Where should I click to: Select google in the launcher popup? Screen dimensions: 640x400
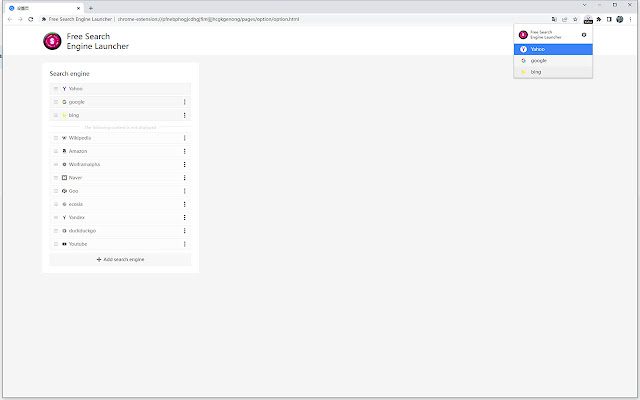pyautogui.click(x=553, y=61)
